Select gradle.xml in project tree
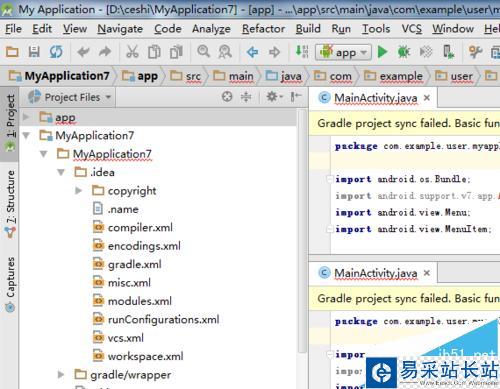Screen dimensions: 500x389 coord(135,264)
